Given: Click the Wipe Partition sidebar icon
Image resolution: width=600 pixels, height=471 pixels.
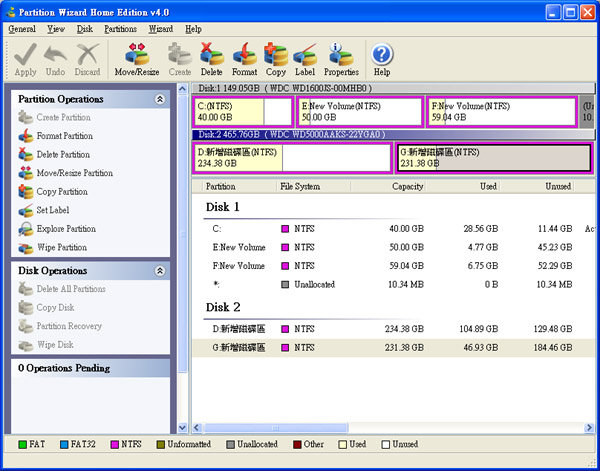Looking at the screenshot, I should click(x=26, y=248).
